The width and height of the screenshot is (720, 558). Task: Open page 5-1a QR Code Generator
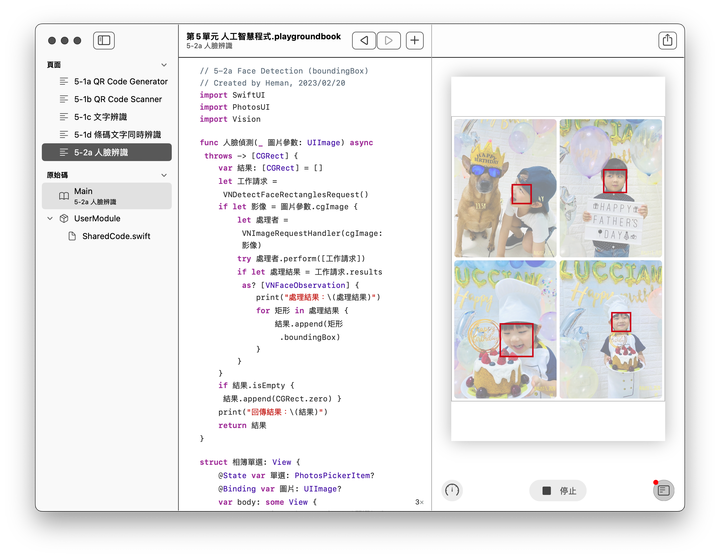tap(107, 81)
